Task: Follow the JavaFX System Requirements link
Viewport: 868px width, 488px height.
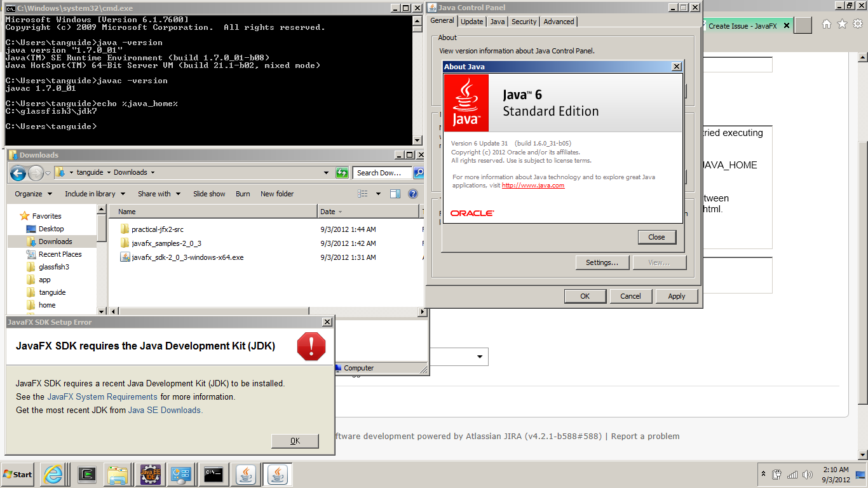Action: point(102,397)
